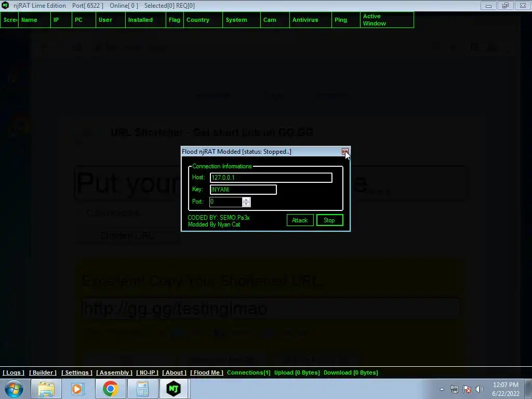Sort by the PC column header
This screenshot has width=532, height=399.
click(x=84, y=20)
